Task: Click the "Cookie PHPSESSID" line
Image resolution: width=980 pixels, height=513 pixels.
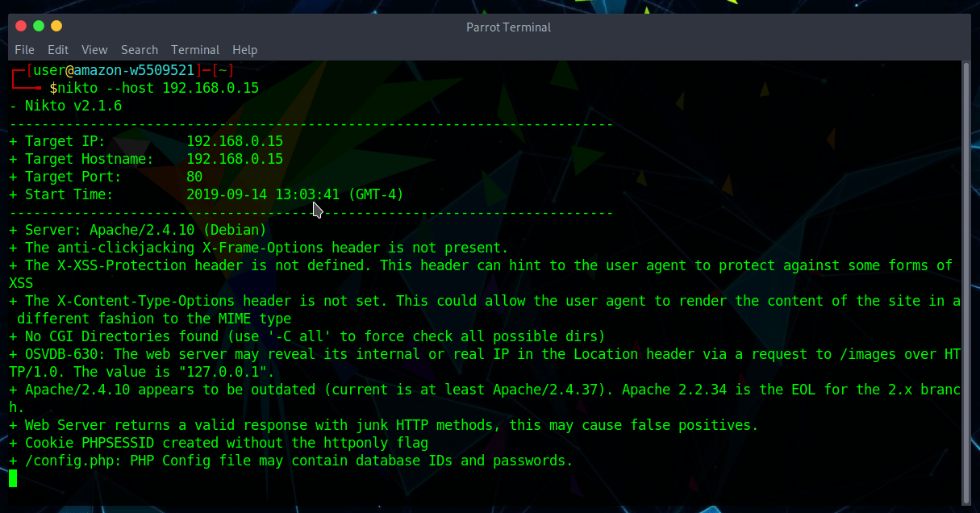Action: click(x=219, y=443)
